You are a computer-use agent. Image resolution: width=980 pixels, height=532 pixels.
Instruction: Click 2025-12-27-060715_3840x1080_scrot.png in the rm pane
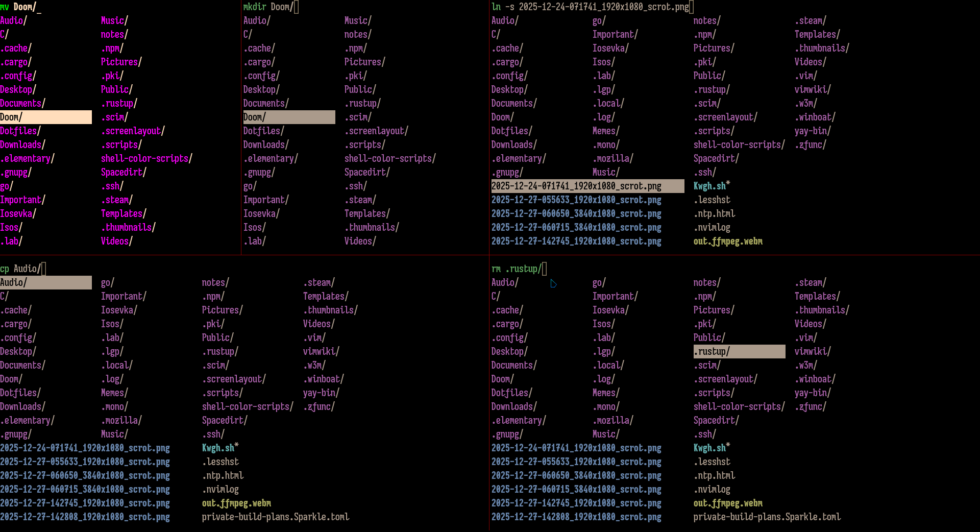576,489
